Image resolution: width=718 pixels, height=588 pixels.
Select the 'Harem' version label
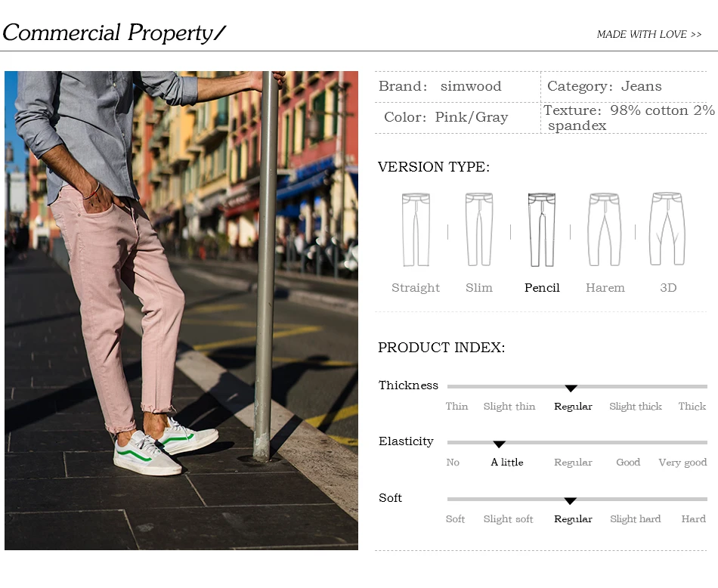(x=605, y=288)
